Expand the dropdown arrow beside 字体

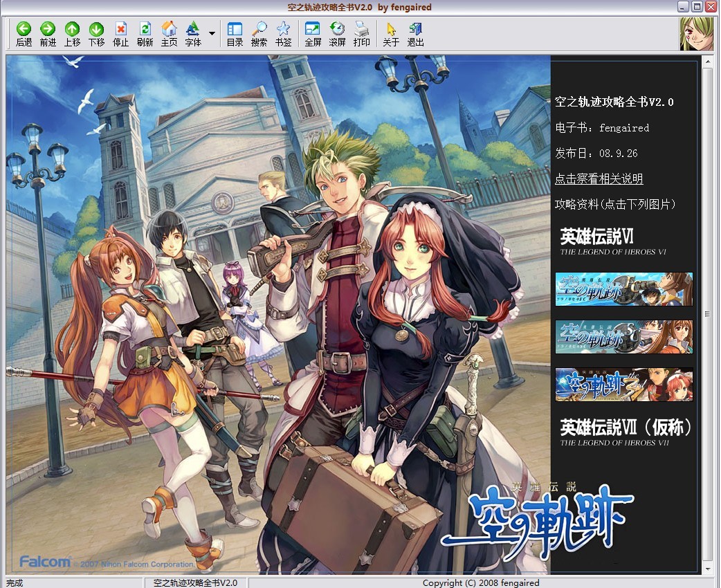coord(212,33)
